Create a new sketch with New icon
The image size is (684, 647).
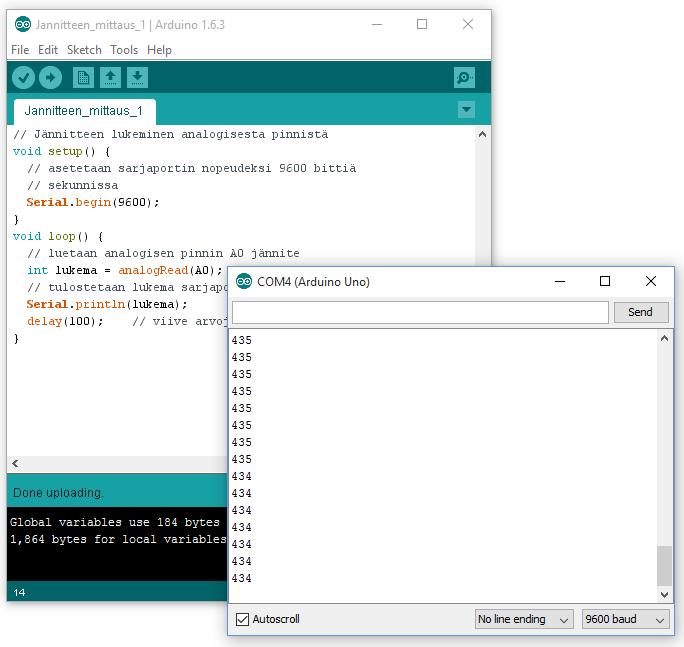[83, 78]
